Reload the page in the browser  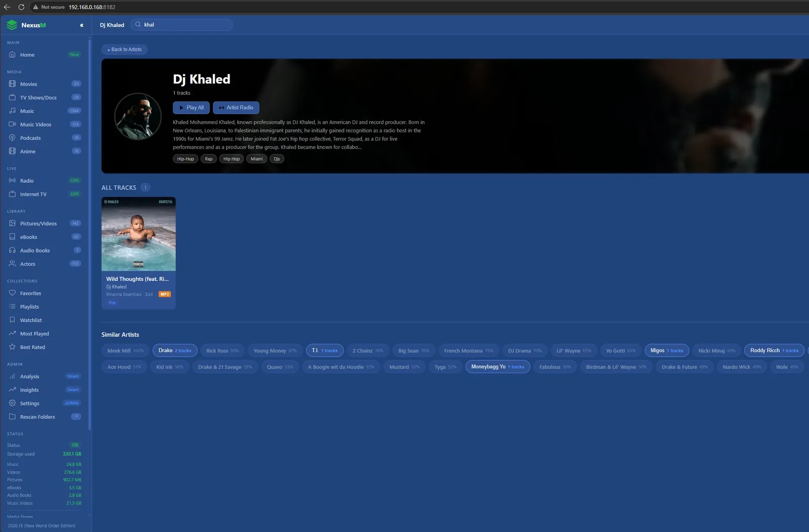(21, 7)
